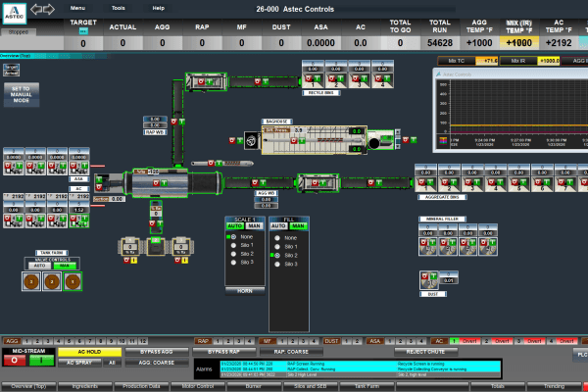Click the AC SPRAY button
588x392 pixels.
pyautogui.click(x=79, y=363)
